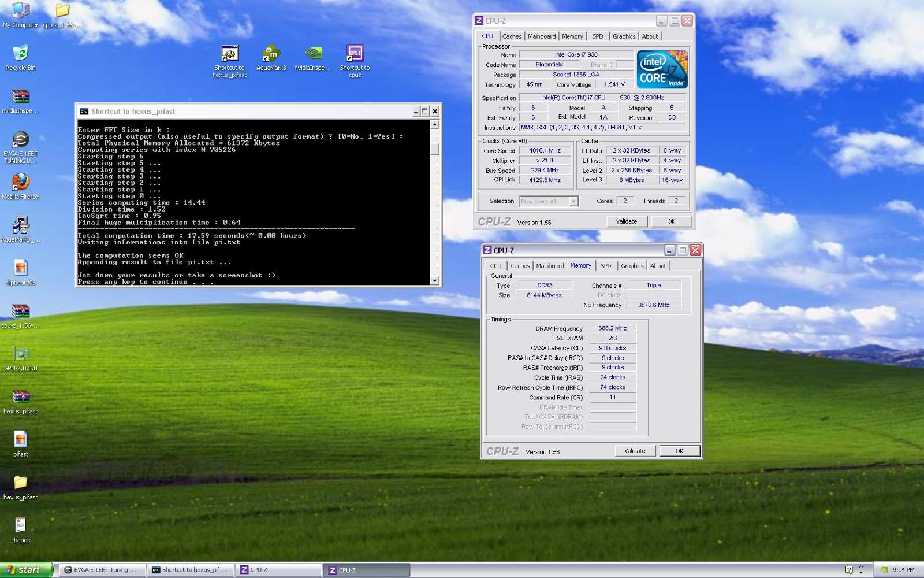Image resolution: width=924 pixels, height=578 pixels.
Task: Click the Core Speed 4818.1 MHz value
Action: pyautogui.click(x=545, y=150)
